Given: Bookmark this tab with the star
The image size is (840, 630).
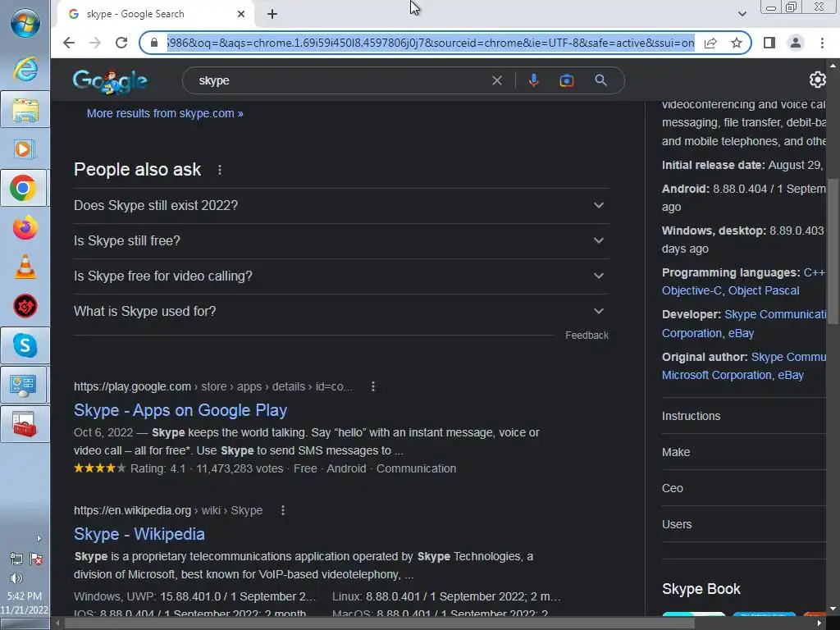Looking at the screenshot, I should 737,43.
